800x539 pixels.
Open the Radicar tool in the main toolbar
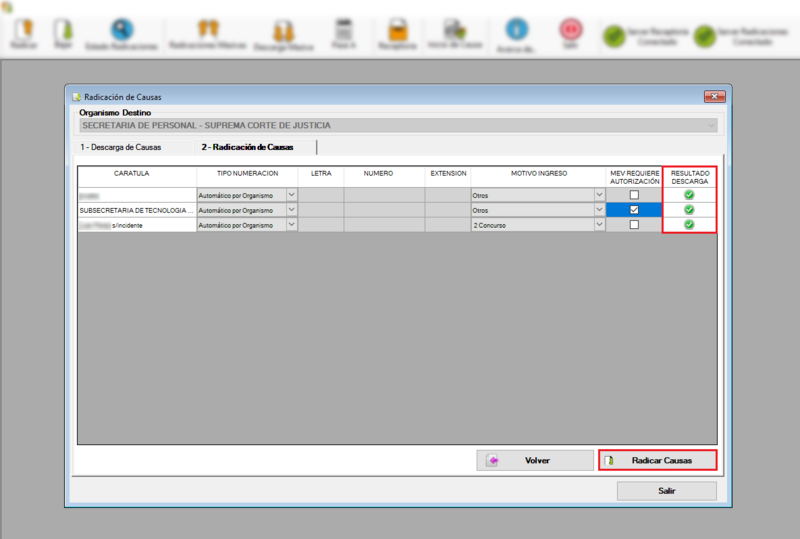click(x=23, y=34)
